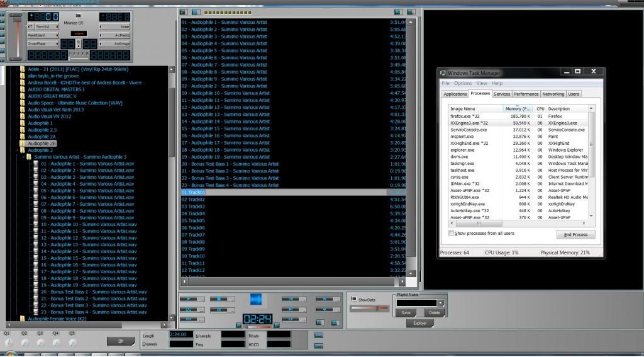Click the lower small button right of HDCD field
Screen dimensions: 644x357
pos(318,346)
